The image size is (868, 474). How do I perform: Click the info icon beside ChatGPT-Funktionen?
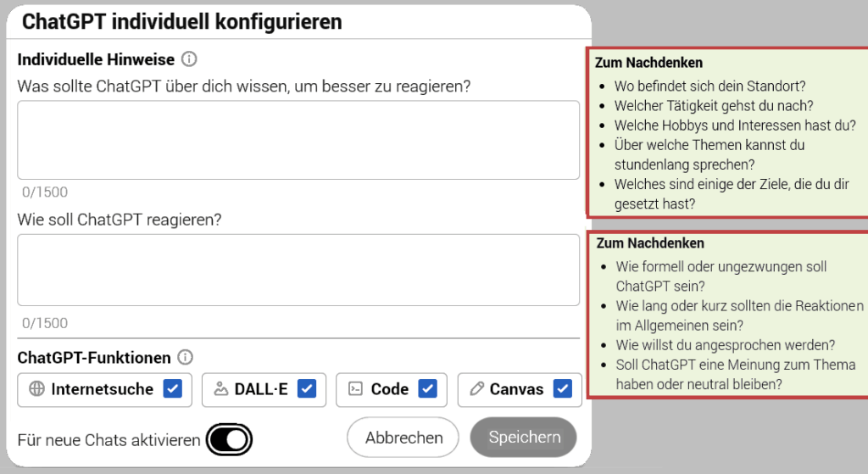185,357
